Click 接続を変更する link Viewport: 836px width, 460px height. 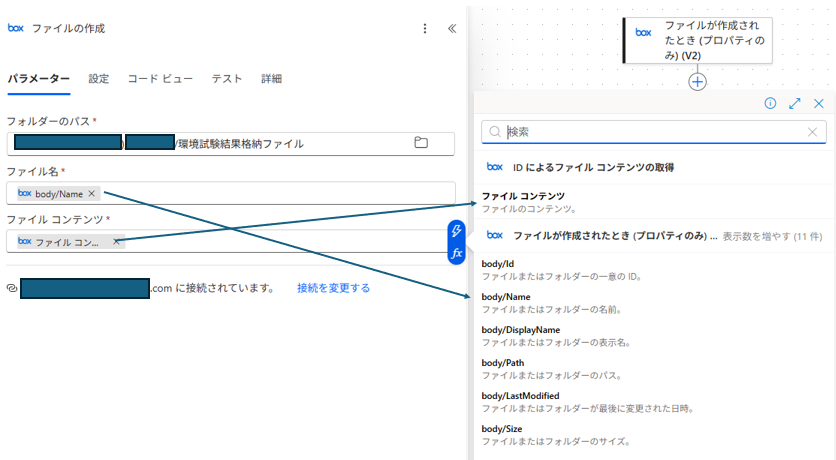(333, 288)
